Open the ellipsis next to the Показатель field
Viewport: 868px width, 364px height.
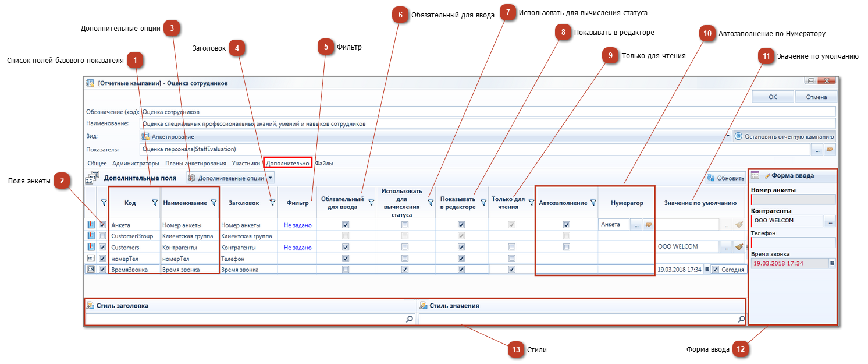[x=817, y=150]
